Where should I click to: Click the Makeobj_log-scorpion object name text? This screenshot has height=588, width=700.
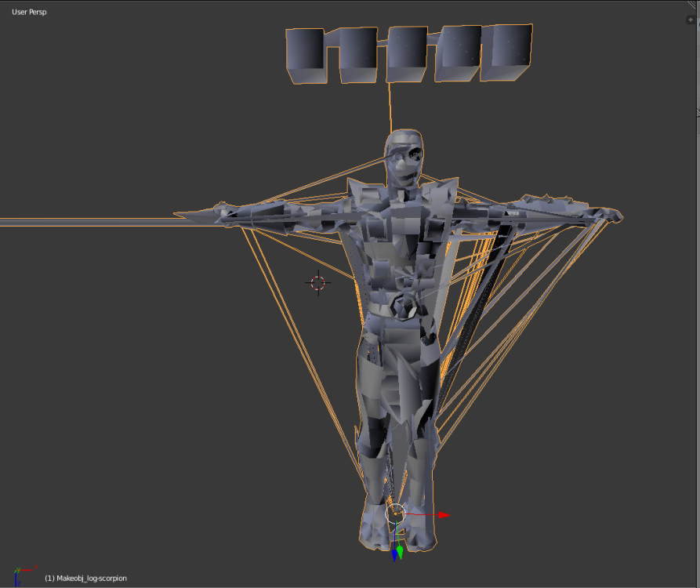point(85,578)
